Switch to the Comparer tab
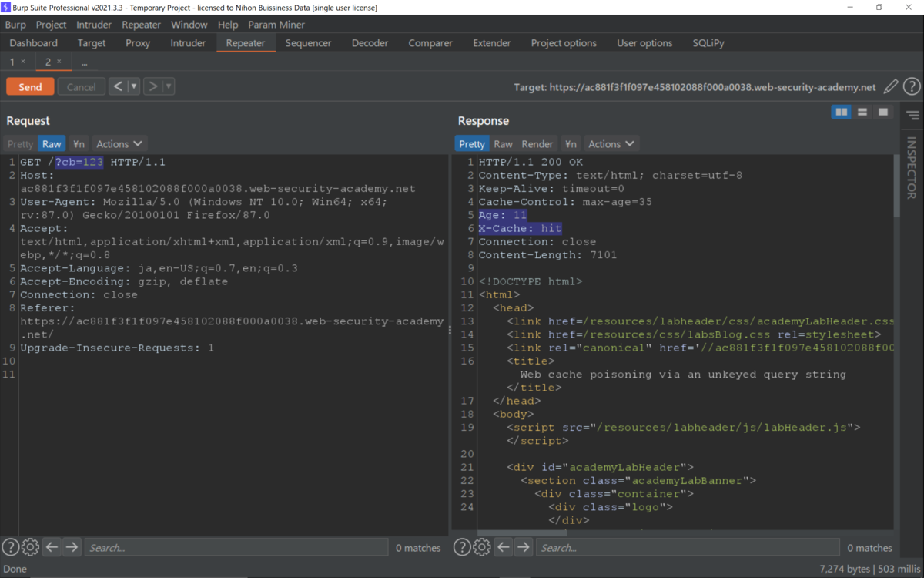Image resolution: width=924 pixels, height=578 pixels. pos(430,43)
